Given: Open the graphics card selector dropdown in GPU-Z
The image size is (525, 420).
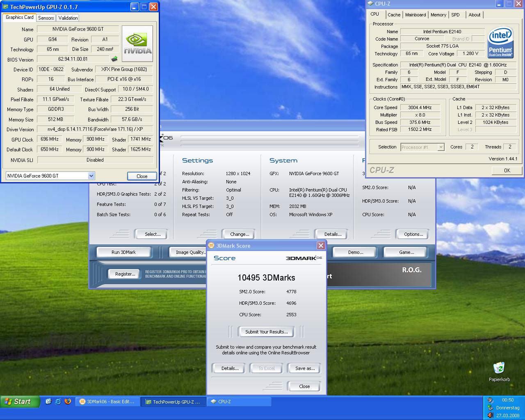Looking at the screenshot, I should click(x=91, y=176).
